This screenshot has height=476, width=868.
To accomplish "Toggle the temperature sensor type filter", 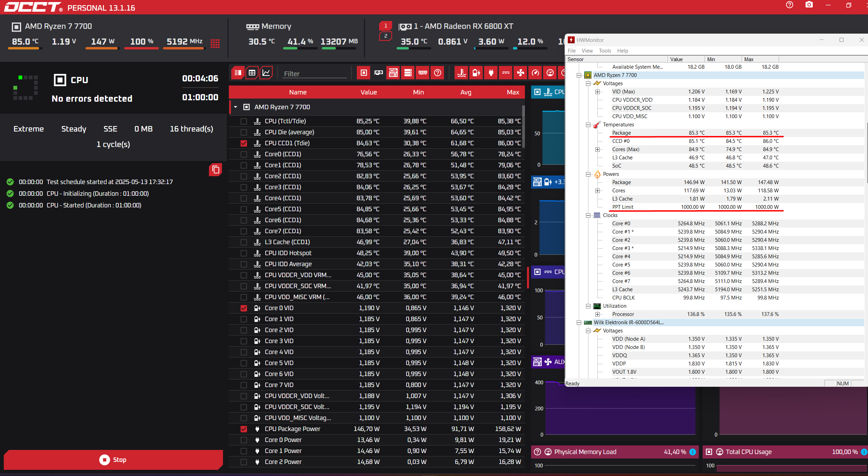I will click(x=461, y=73).
